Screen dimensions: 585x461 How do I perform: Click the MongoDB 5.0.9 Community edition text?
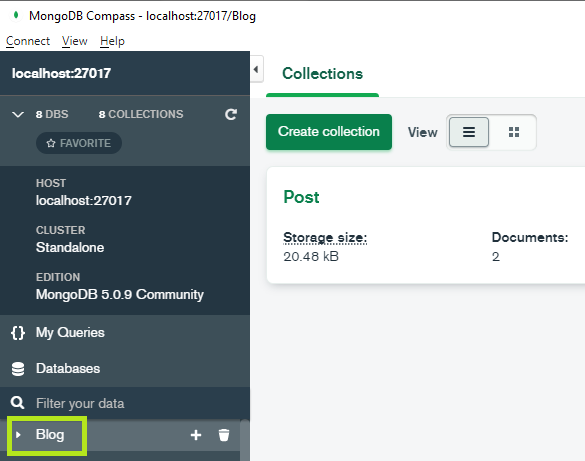(120, 295)
